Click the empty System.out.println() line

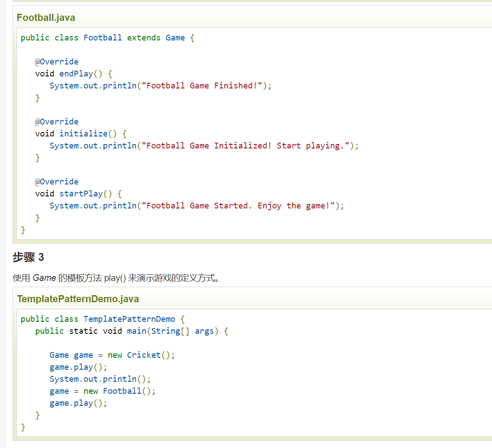point(100,379)
